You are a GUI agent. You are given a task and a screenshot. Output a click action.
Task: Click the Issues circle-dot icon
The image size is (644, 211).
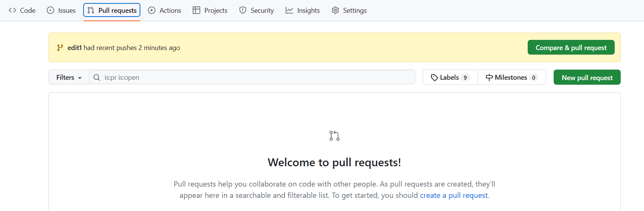coord(50,11)
